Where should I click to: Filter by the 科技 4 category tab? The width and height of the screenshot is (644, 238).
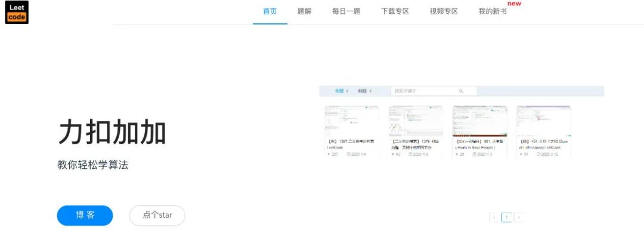click(364, 91)
